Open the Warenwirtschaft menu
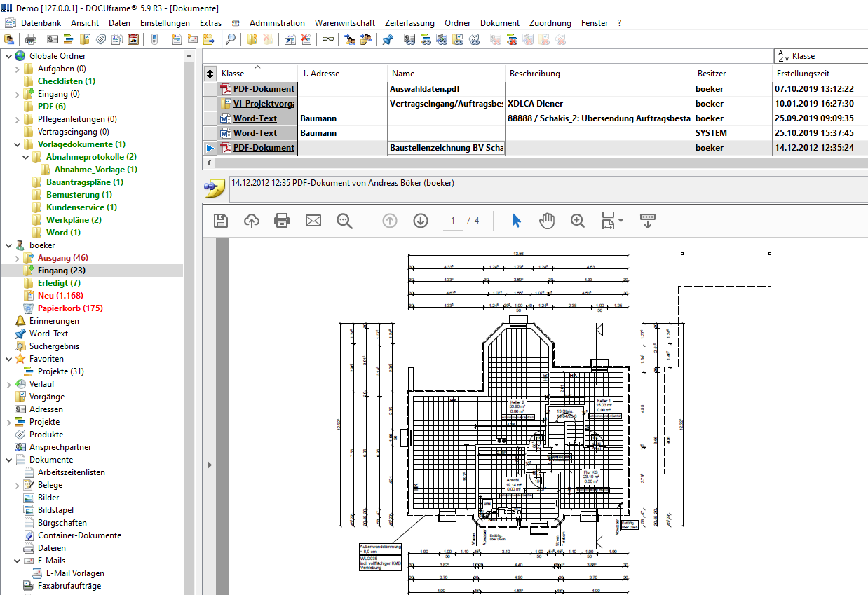The width and height of the screenshot is (868, 595). click(345, 23)
